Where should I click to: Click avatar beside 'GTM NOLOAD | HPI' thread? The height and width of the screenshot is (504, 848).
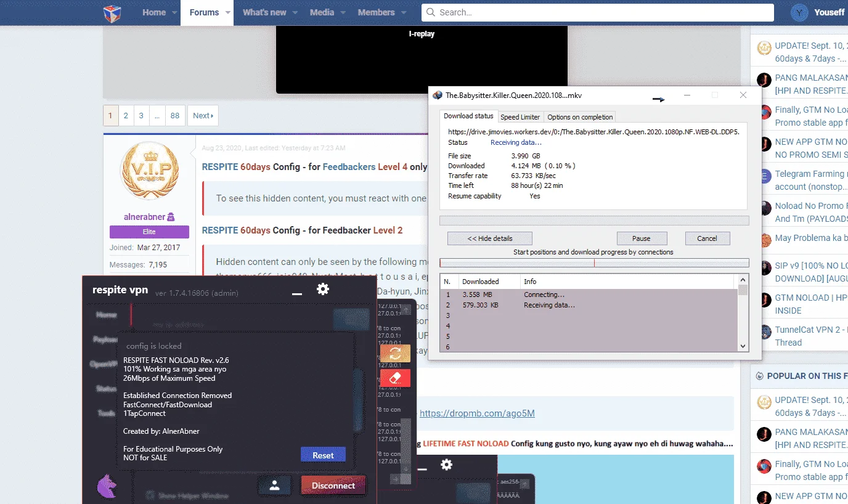pyautogui.click(x=764, y=300)
